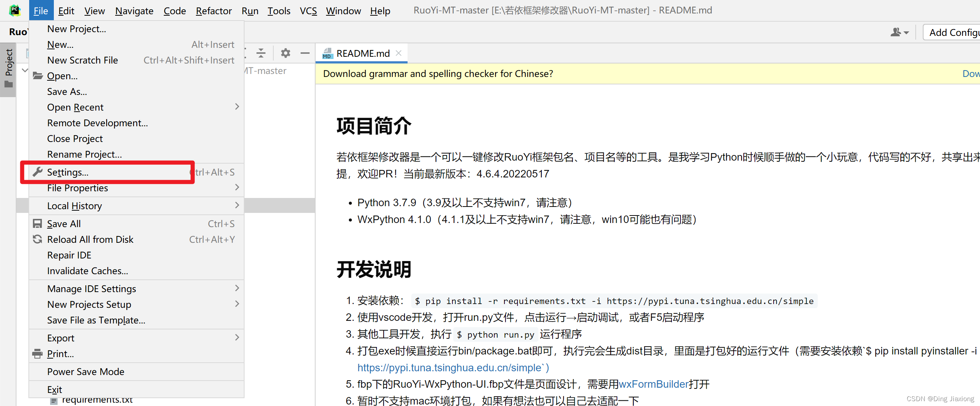Hide the project tool window with minus icon
Image resolution: width=980 pixels, height=406 pixels.
pyautogui.click(x=305, y=53)
